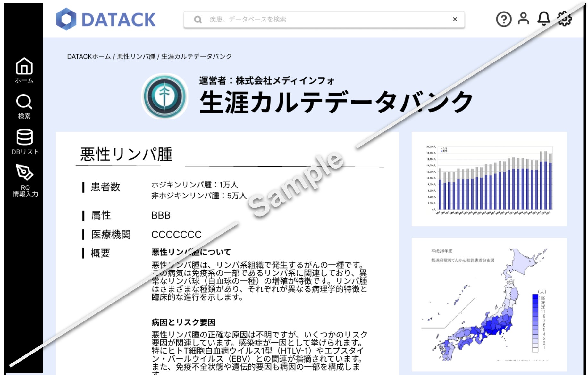Go to 悪性リンパ腫 breadcrumb link
588x375 pixels.
(x=136, y=56)
